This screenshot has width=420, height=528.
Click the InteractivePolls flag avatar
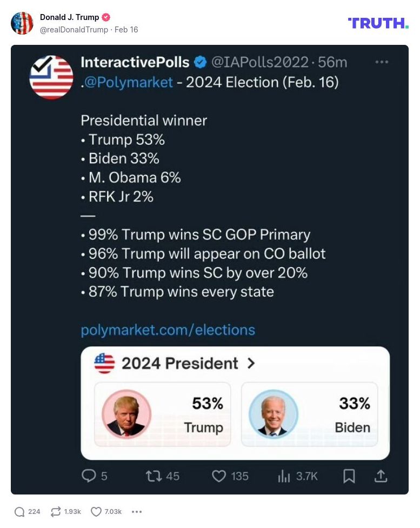click(51, 77)
